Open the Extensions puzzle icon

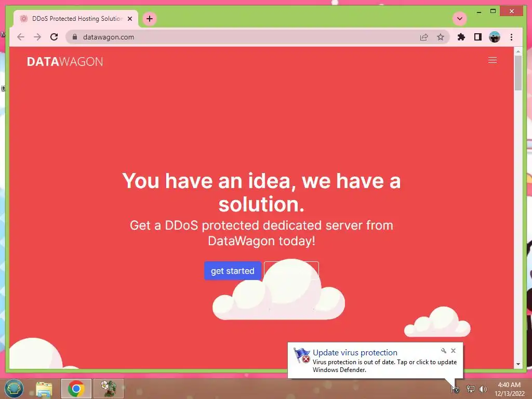point(461,37)
